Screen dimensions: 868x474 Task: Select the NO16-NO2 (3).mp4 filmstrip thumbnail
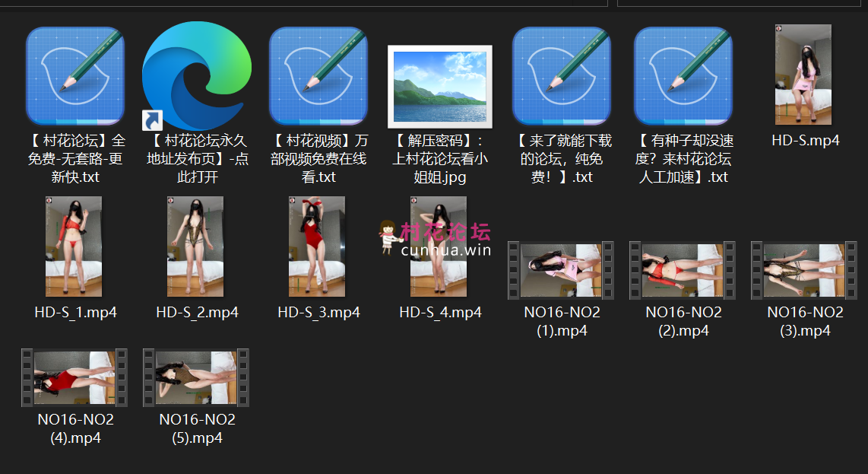804,271
